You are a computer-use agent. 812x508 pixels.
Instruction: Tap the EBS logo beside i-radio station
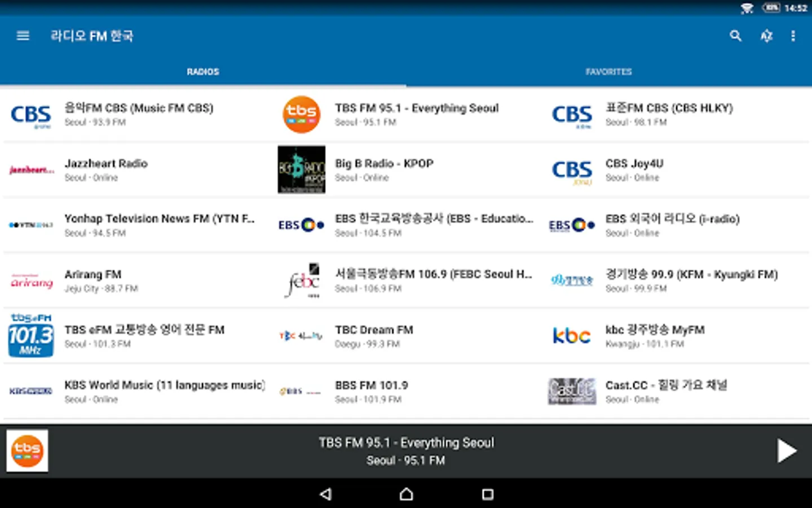pyautogui.click(x=572, y=225)
